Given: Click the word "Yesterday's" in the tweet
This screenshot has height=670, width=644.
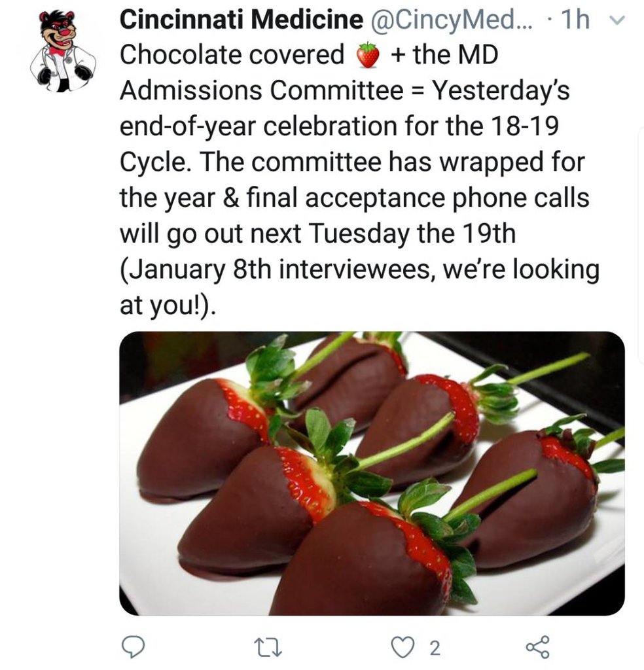Looking at the screenshot, I should pos(501,91).
